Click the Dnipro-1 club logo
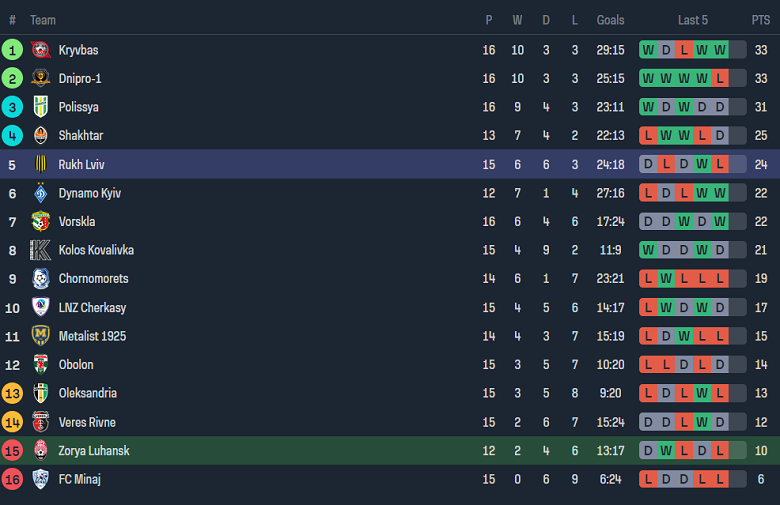The width and height of the screenshot is (780, 505). tap(41, 79)
